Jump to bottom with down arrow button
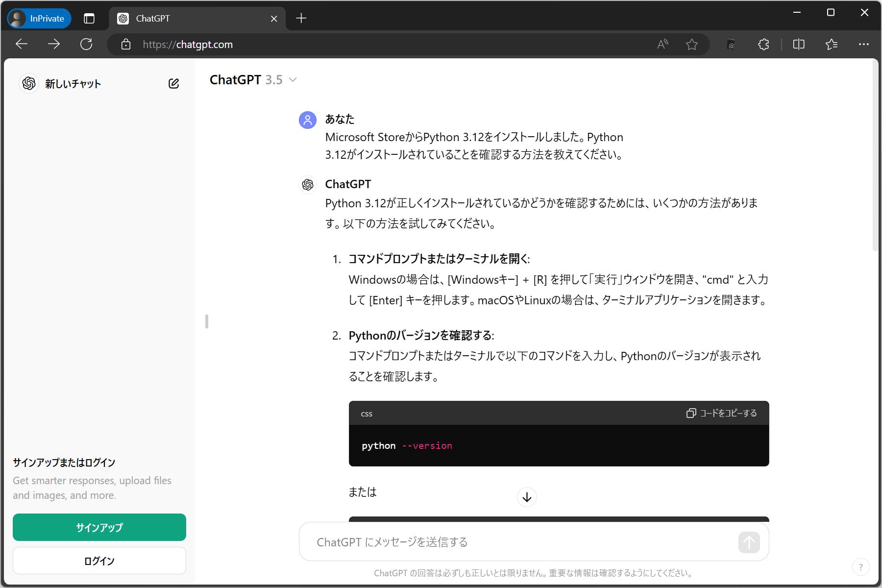Viewport: 882px width, 588px height. click(x=527, y=497)
